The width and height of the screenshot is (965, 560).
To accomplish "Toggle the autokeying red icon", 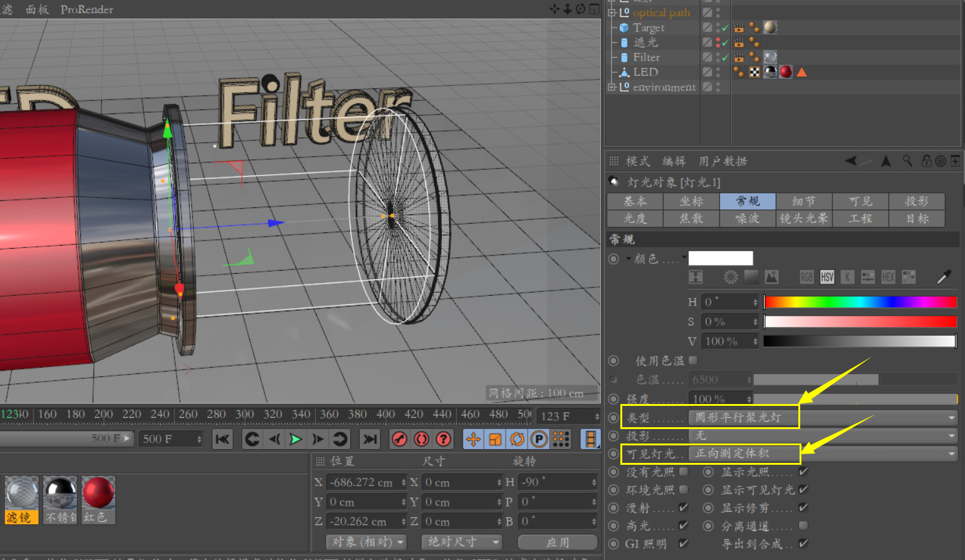I will click(421, 439).
